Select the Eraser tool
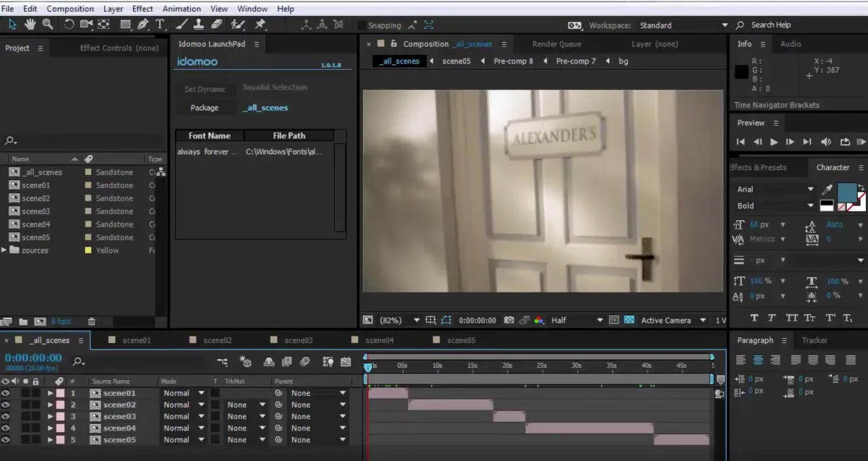868x461 pixels. click(x=217, y=25)
